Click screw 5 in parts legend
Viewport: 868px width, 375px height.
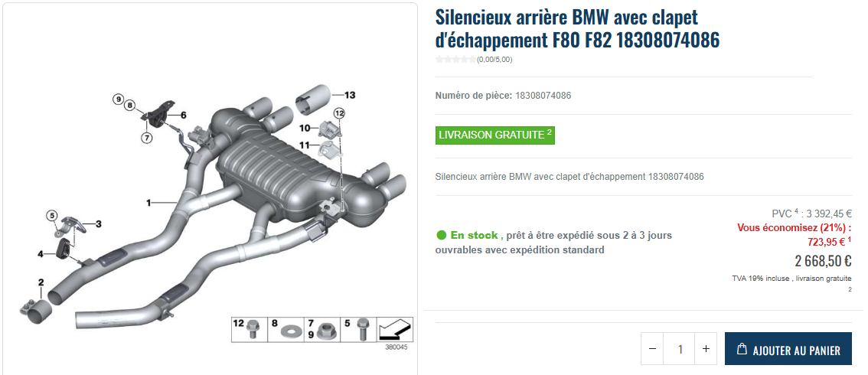(358, 329)
